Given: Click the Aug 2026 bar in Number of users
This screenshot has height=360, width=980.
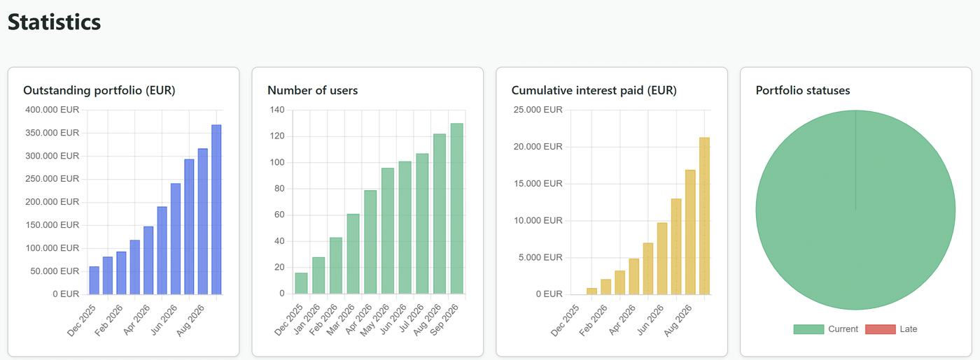Looking at the screenshot, I should (x=439, y=214).
